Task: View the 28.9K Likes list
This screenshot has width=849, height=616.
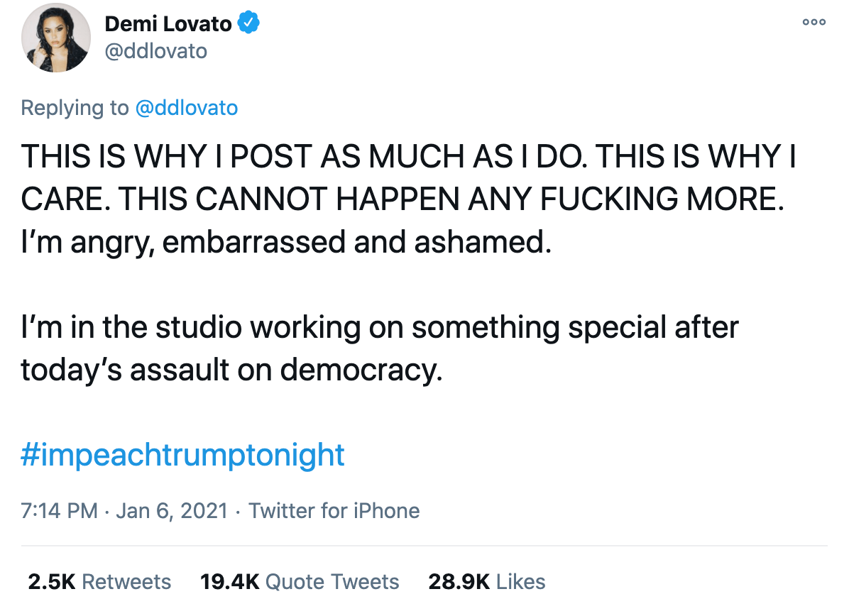Action: 487,582
